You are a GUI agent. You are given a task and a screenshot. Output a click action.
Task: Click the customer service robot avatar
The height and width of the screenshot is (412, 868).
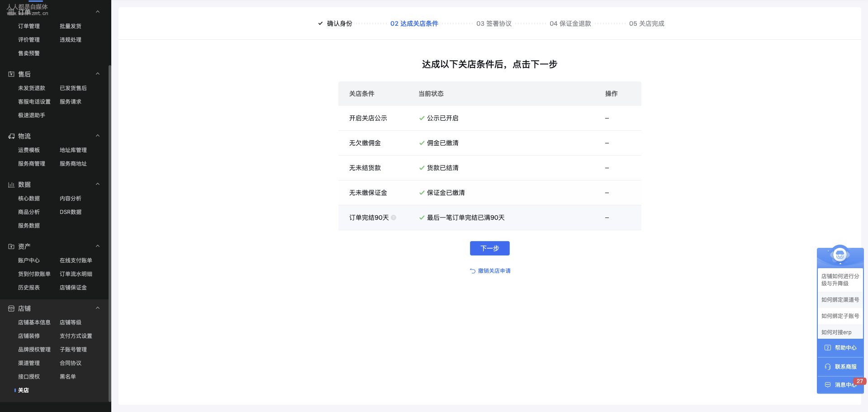pyautogui.click(x=840, y=255)
